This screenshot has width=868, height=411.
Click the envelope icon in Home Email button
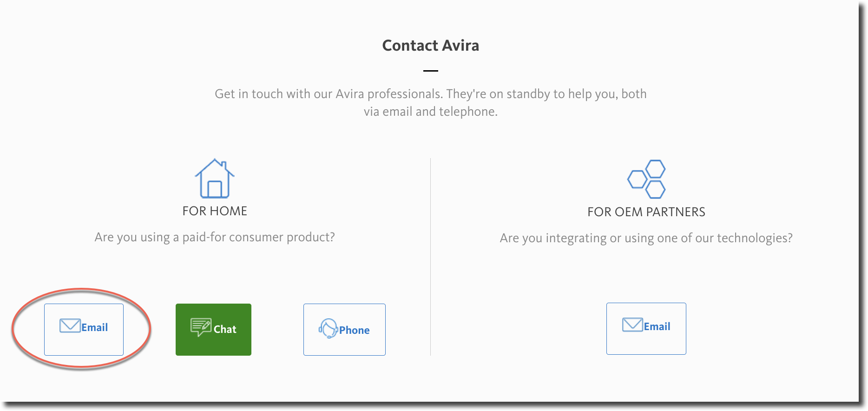(70, 325)
